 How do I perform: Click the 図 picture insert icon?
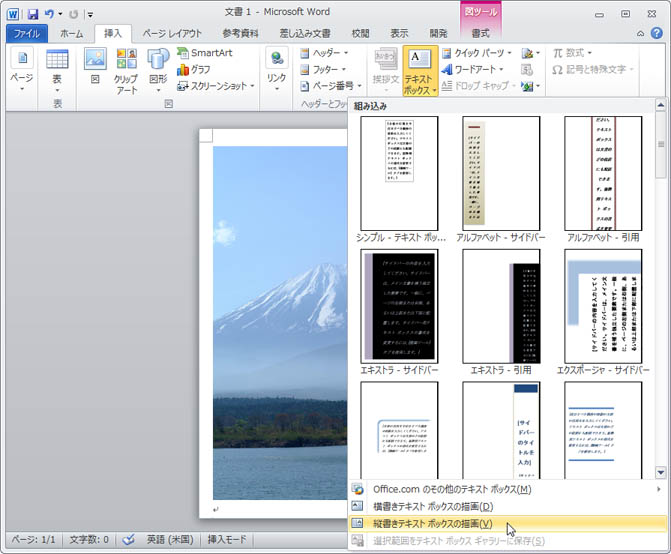pos(95,68)
